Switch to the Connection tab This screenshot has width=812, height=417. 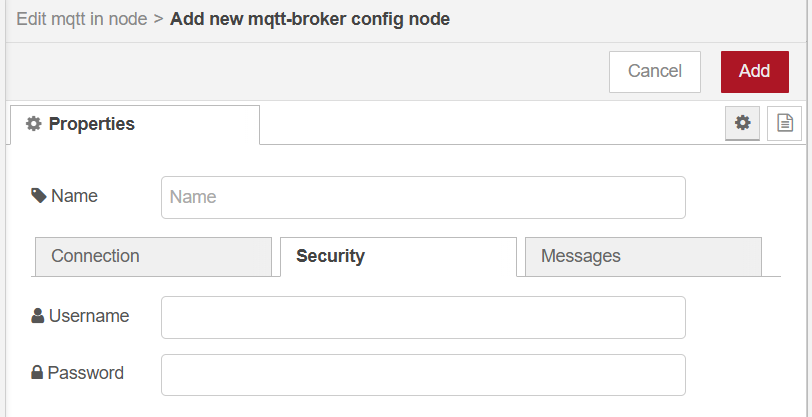click(x=153, y=256)
